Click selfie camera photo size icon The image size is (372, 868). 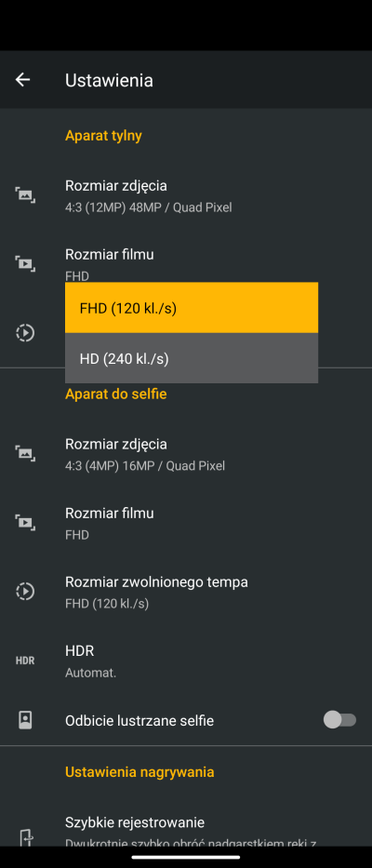pyautogui.click(x=25, y=453)
